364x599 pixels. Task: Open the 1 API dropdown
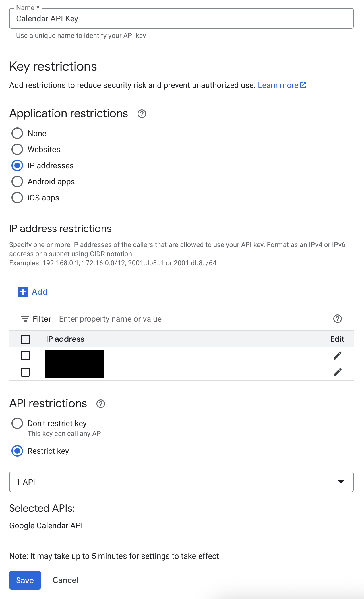click(181, 482)
